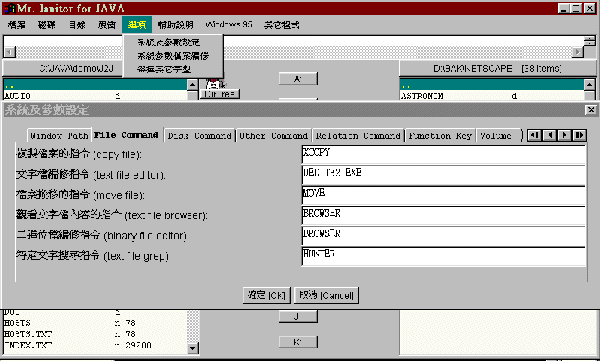
Task: Click next-tab arrow in tab strip
Action: (x=564, y=135)
